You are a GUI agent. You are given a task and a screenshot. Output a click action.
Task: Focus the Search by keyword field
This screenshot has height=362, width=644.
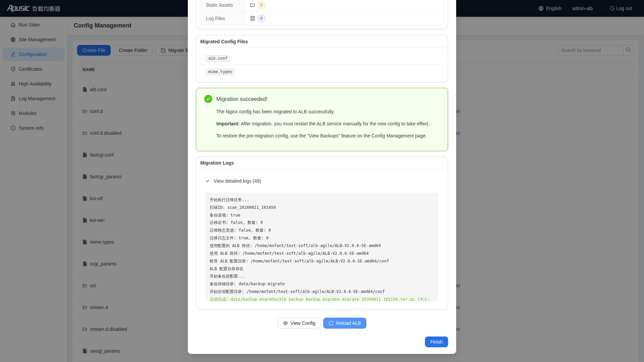(x=590, y=50)
